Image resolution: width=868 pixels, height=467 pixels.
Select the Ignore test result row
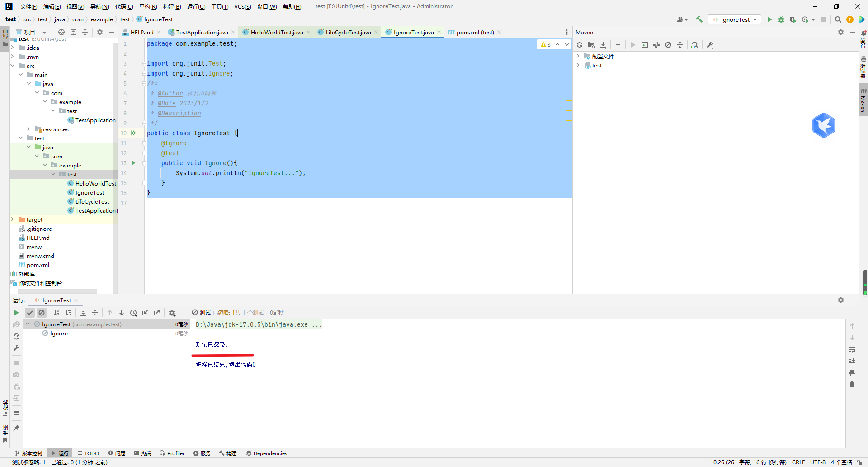coord(106,334)
